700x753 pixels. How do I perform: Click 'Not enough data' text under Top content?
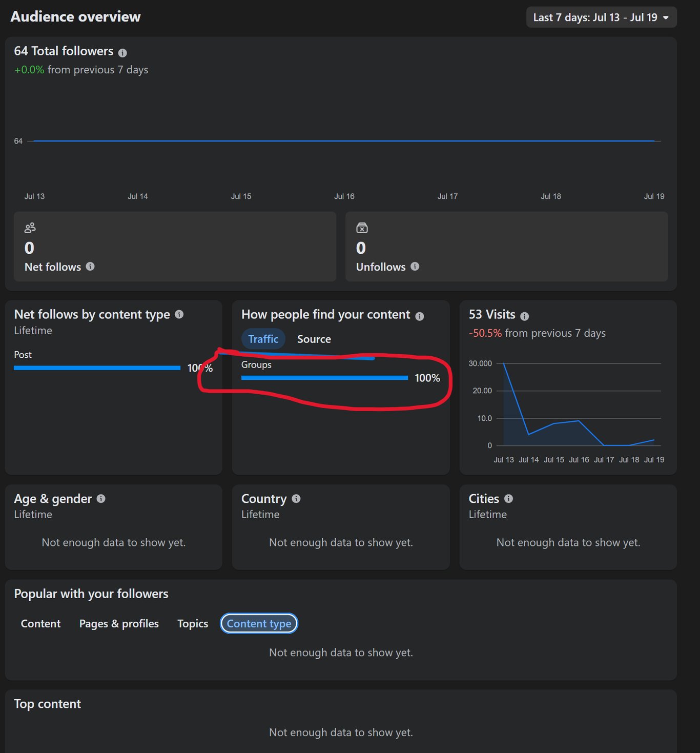[341, 732]
